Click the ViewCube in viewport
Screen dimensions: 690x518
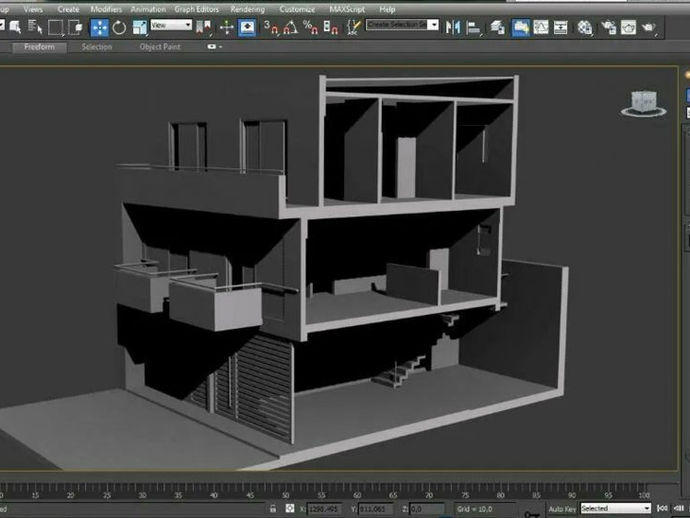pyautogui.click(x=643, y=104)
